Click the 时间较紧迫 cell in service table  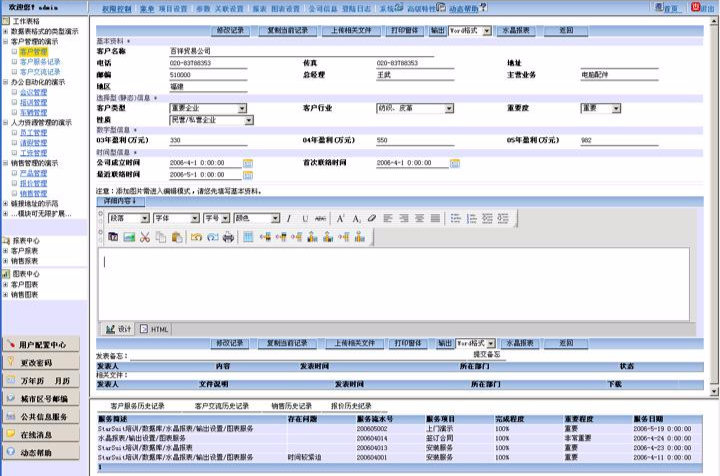point(304,457)
